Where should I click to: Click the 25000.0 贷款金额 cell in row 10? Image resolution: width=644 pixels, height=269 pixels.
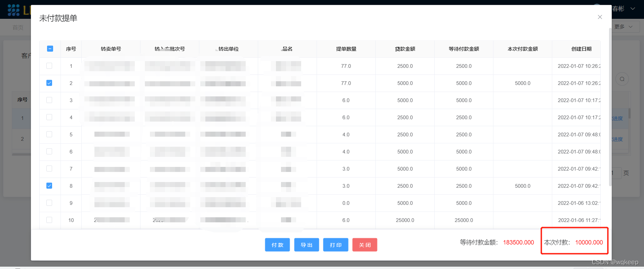(x=405, y=220)
